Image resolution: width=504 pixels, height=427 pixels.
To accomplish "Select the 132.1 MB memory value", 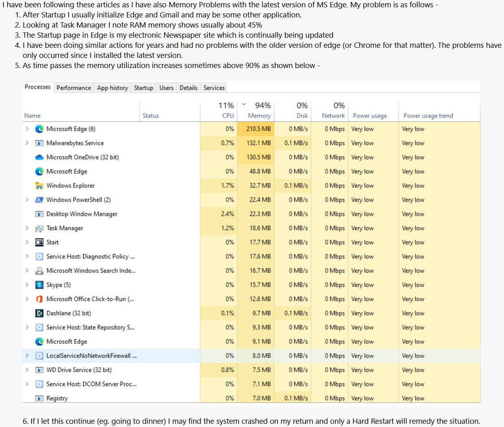I will point(258,143).
